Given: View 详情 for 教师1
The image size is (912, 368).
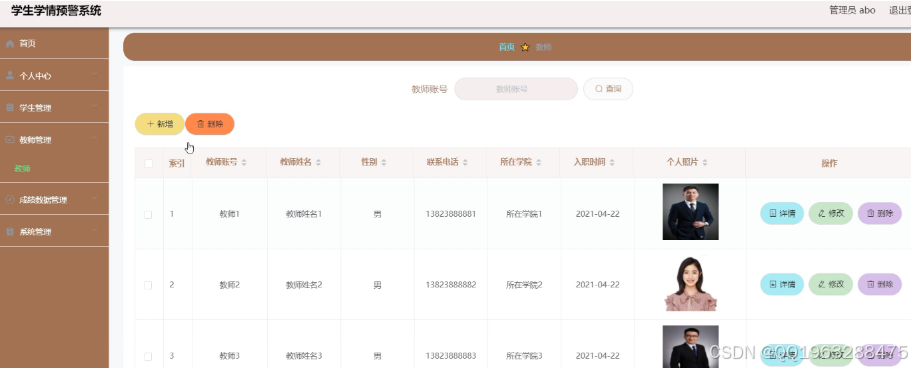Looking at the screenshot, I should pos(782,213).
